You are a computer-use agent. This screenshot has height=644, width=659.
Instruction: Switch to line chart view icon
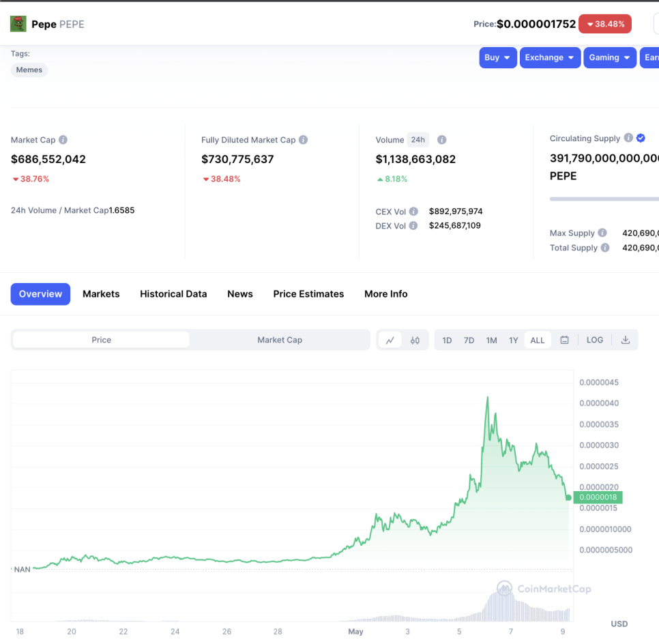point(390,340)
